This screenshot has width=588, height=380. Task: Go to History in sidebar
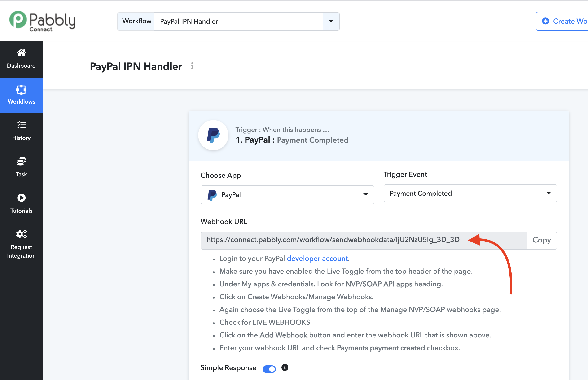[x=22, y=132]
